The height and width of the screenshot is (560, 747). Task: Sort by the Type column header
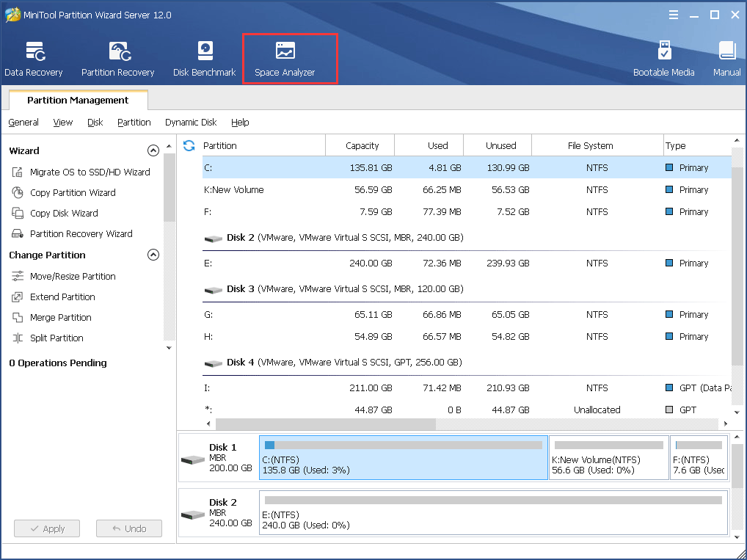[x=698, y=146]
